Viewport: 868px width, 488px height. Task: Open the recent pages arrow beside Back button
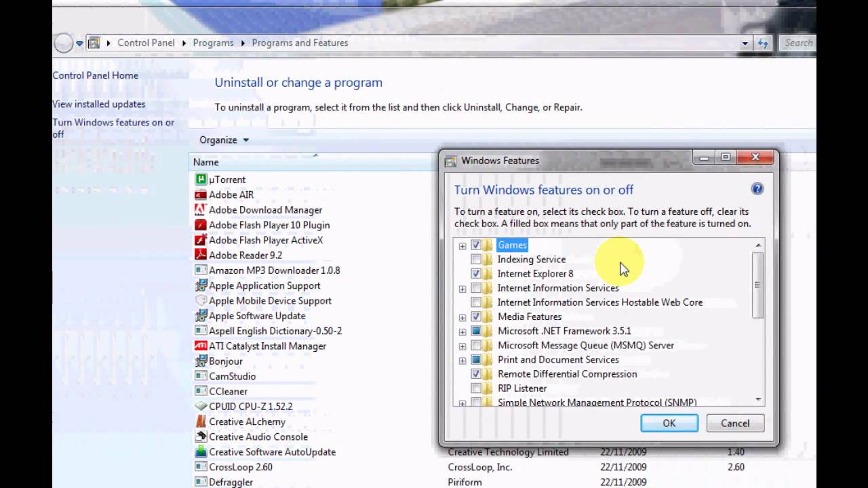(x=79, y=43)
